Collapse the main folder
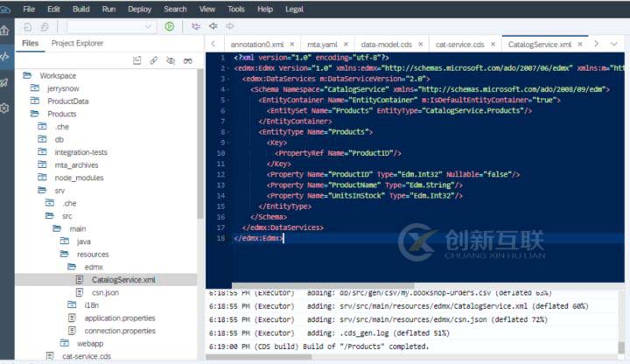 pos(57,228)
